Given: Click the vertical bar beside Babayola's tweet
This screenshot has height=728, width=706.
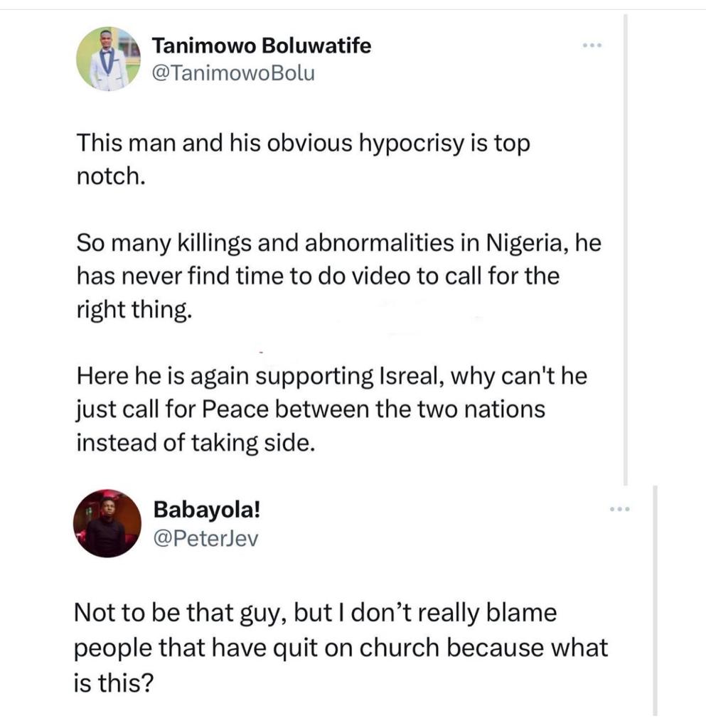Looking at the screenshot, I should [x=654, y=601].
